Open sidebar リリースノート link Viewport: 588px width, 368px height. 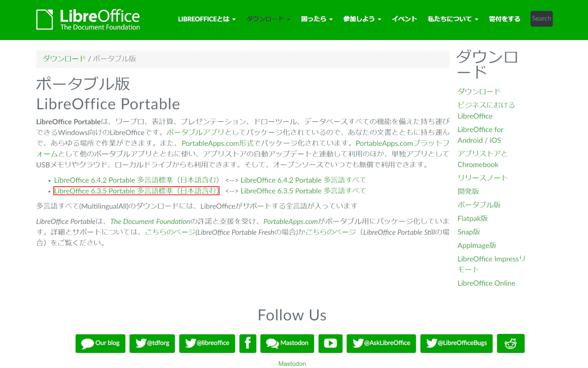(483, 178)
